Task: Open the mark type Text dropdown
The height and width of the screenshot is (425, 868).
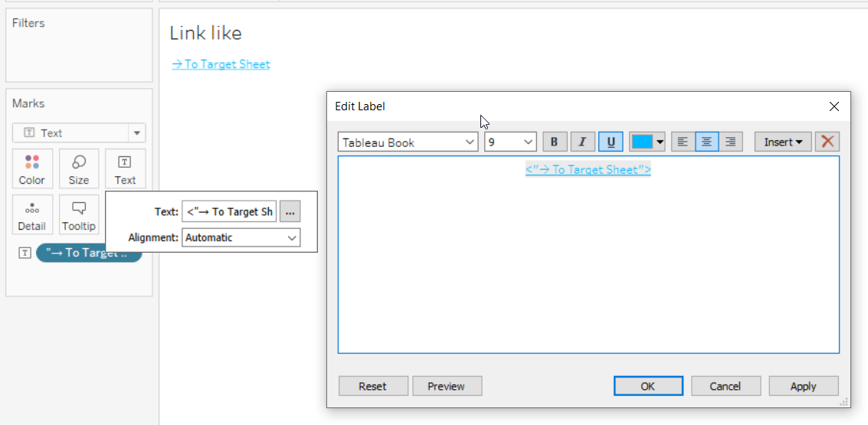Action: (79, 132)
